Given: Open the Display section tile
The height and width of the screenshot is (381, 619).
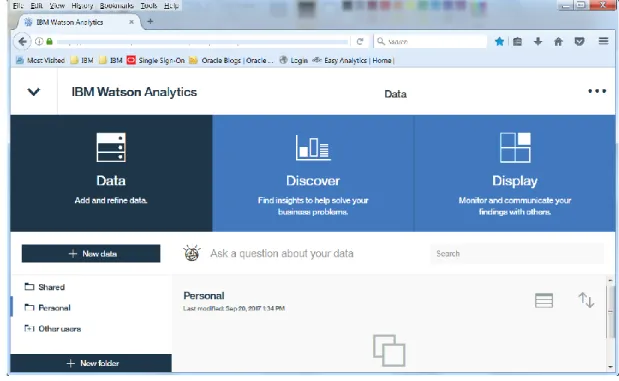Looking at the screenshot, I should [515, 173].
